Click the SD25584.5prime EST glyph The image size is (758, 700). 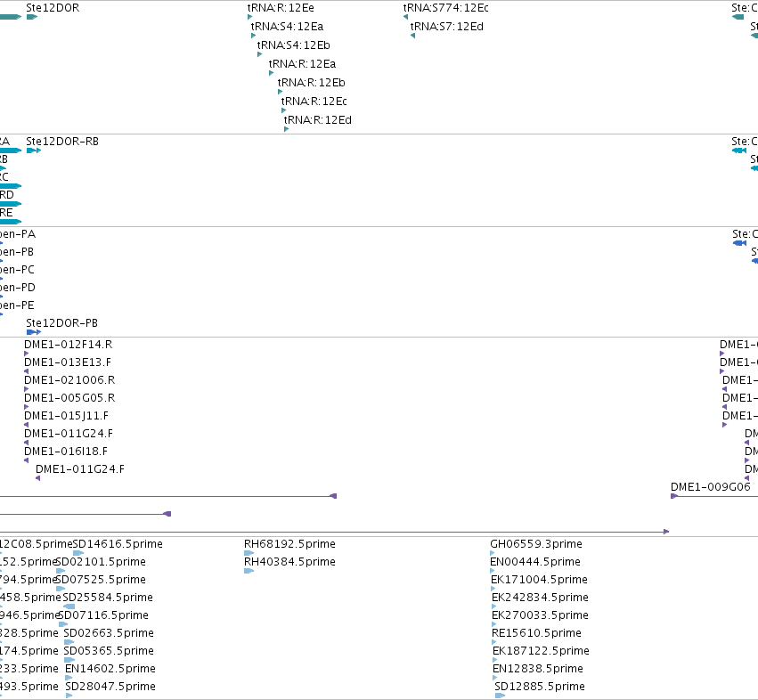pyautogui.click(x=69, y=606)
